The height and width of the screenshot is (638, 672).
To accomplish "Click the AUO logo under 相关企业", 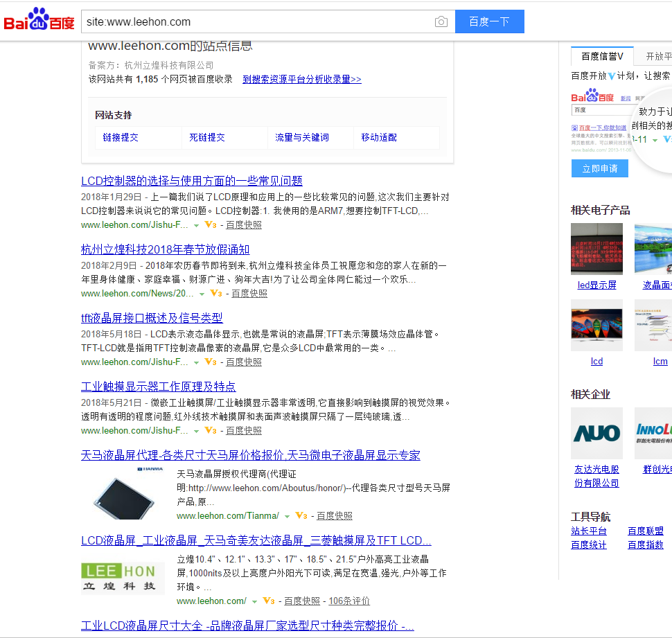I will pyautogui.click(x=596, y=433).
